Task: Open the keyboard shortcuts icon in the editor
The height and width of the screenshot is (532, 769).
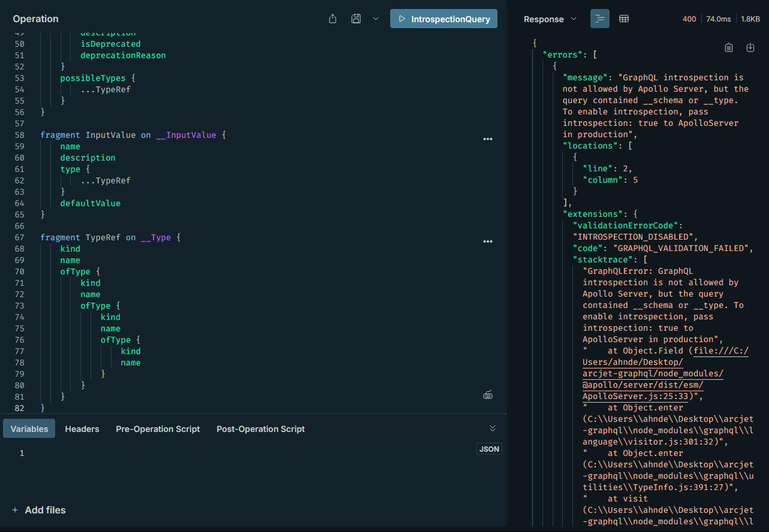Action: click(488, 395)
